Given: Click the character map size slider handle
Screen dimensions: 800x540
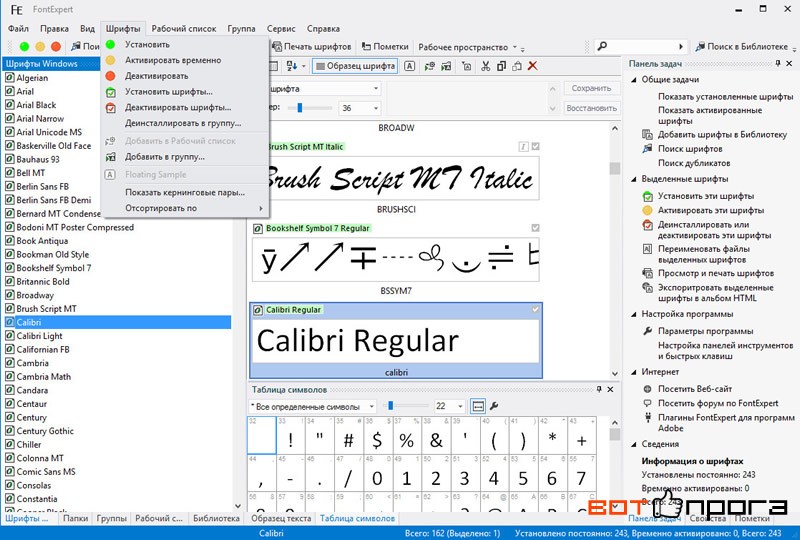Looking at the screenshot, I should [x=390, y=406].
